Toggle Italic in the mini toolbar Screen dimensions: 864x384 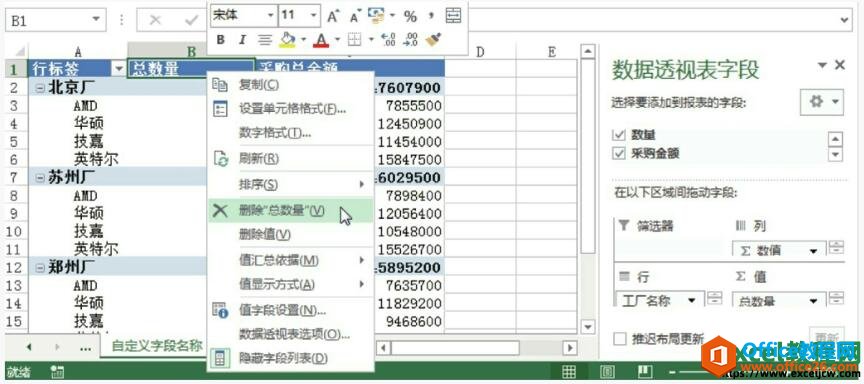(242, 40)
